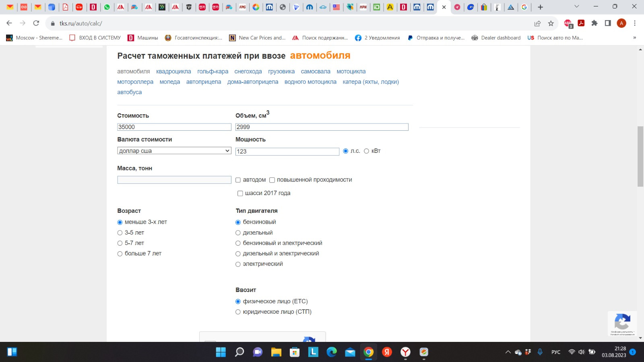Choose 'электрический' engine type
The height and width of the screenshot is (362, 644).
[238, 264]
